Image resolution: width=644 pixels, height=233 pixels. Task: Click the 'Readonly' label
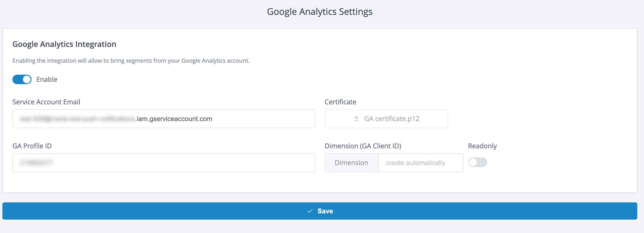point(482,146)
